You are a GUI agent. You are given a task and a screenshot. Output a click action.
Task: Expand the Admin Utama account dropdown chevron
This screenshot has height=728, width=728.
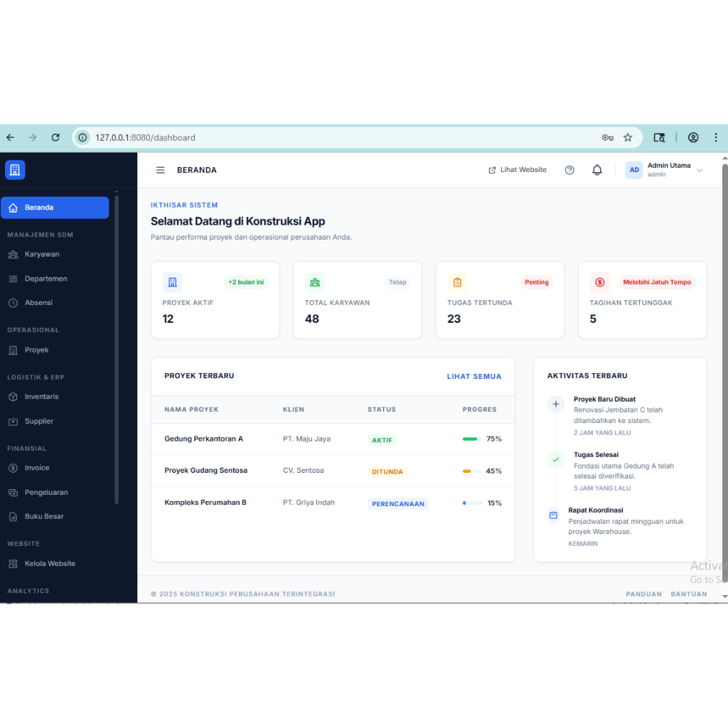click(x=700, y=171)
